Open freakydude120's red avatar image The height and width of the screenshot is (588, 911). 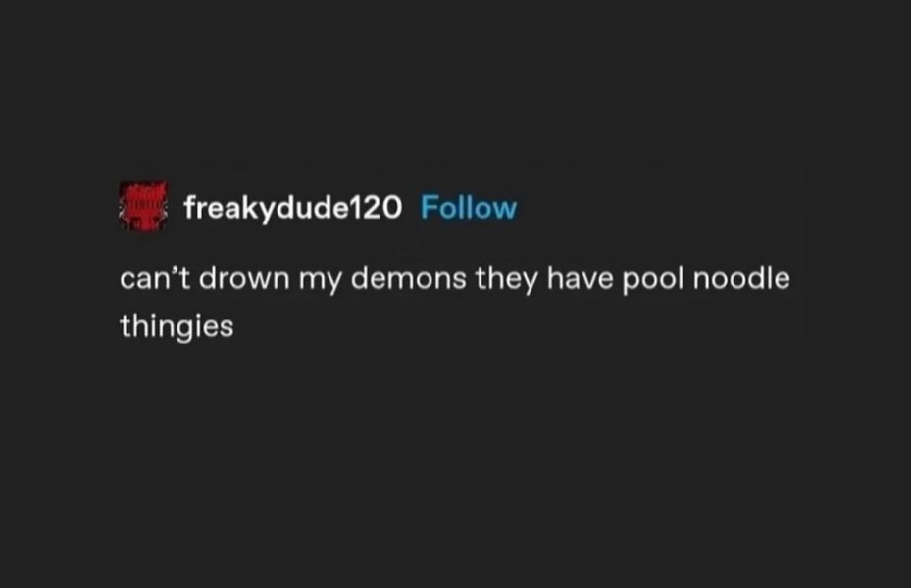143,206
